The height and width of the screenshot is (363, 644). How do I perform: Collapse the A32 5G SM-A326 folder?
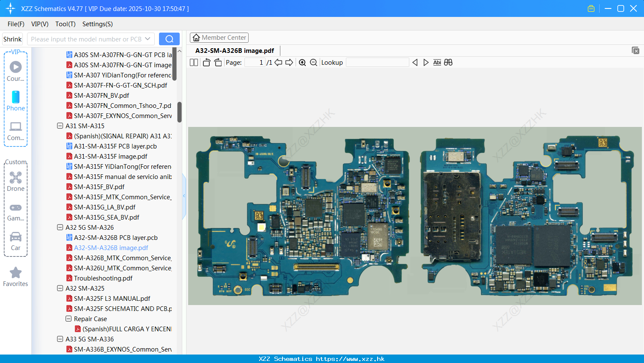click(x=60, y=227)
